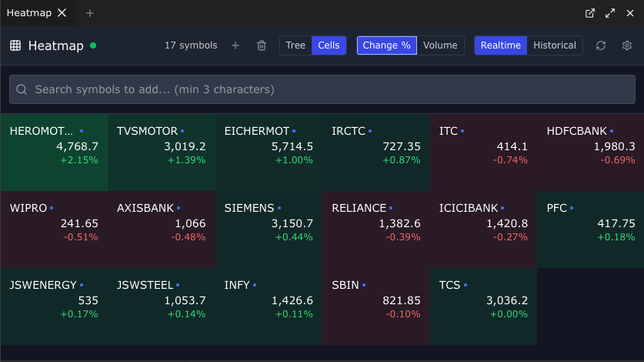Click the blue dot beside ITC

click(x=462, y=131)
